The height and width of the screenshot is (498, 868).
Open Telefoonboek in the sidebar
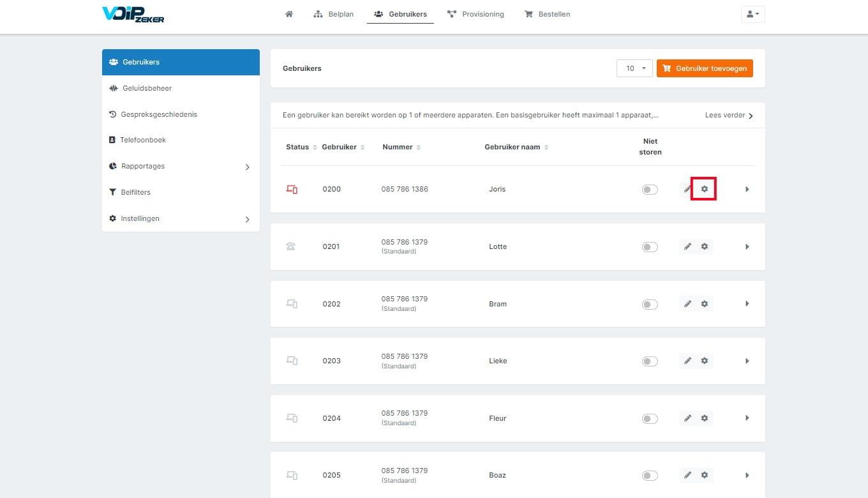click(181, 140)
